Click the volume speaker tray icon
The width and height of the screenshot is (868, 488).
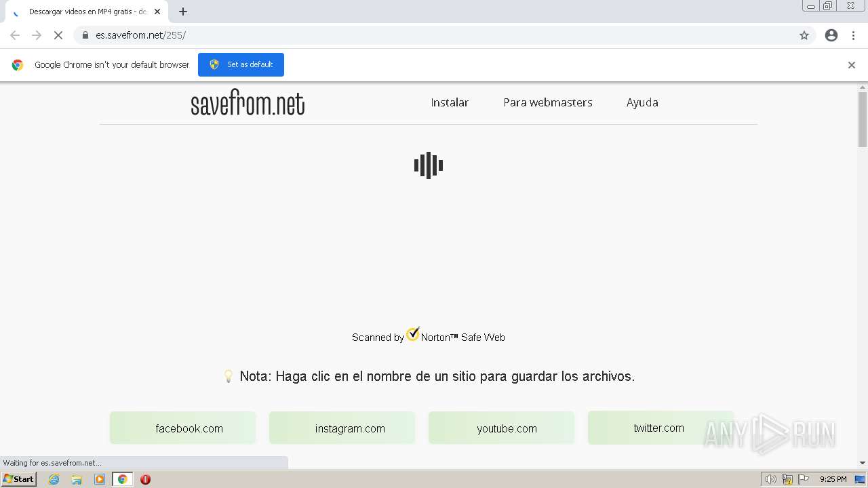pyautogui.click(x=770, y=479)
